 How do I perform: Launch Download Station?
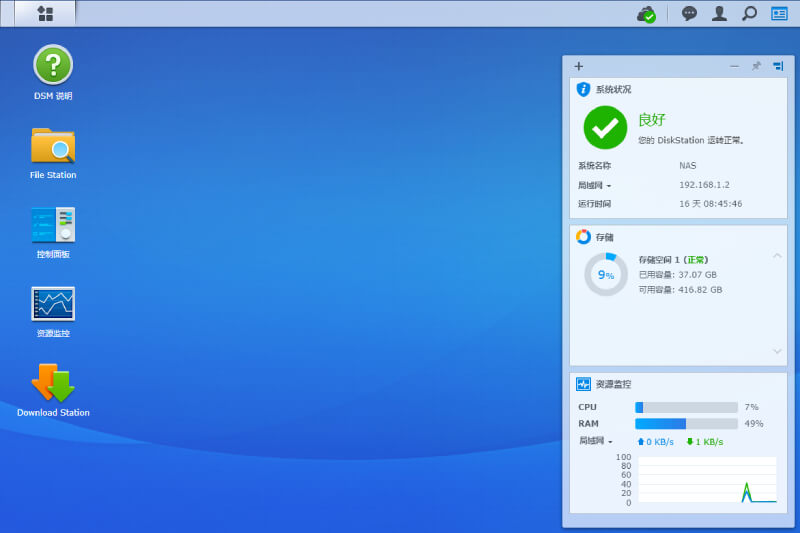(x=53, y=383)
